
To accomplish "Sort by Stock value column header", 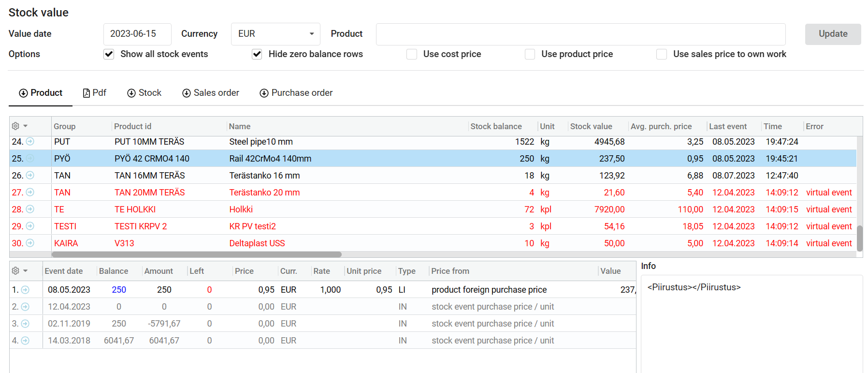I will [x=591, y=126].
